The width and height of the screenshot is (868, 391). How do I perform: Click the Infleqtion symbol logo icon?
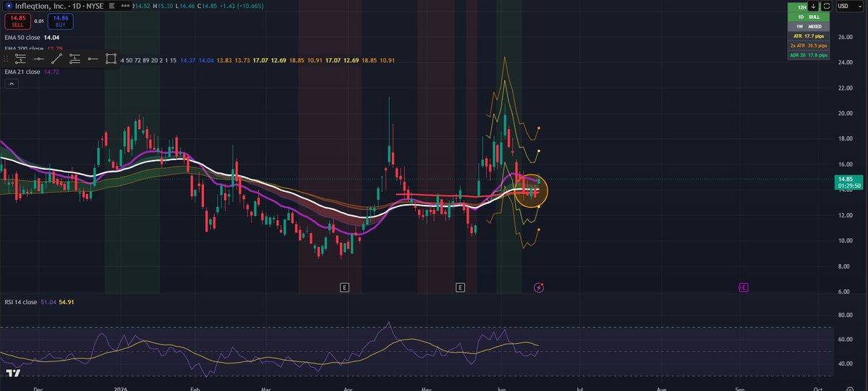(x=8, y=6)
